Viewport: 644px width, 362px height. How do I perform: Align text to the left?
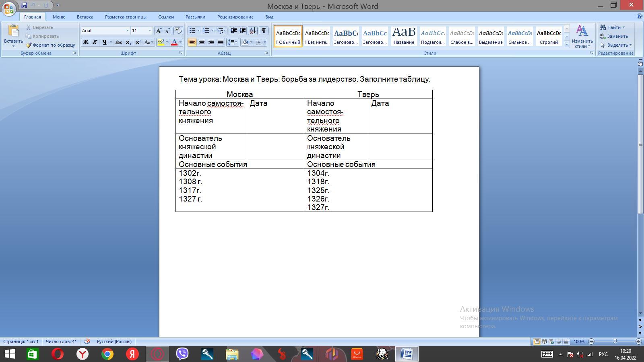pyautogui.click(x=192, y=42)
